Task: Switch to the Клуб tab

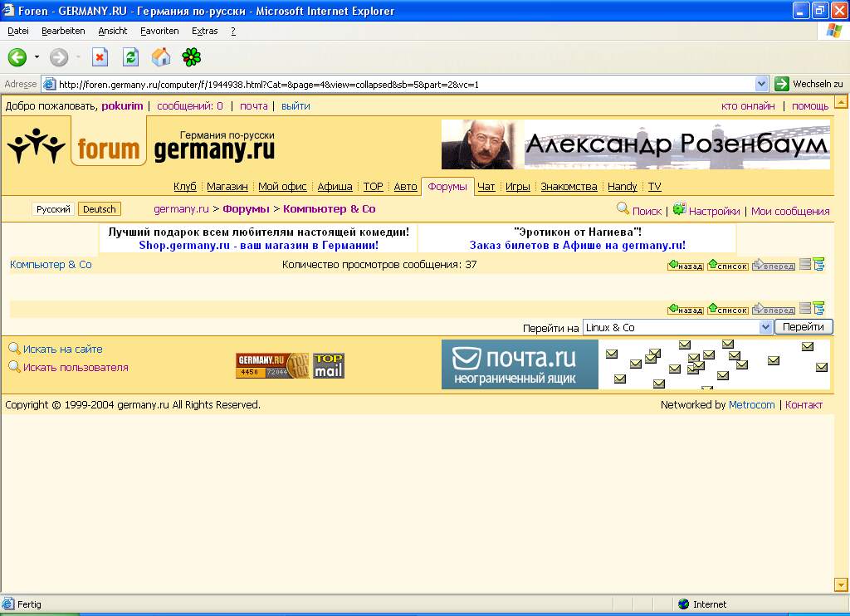Action: coord(185,187)
